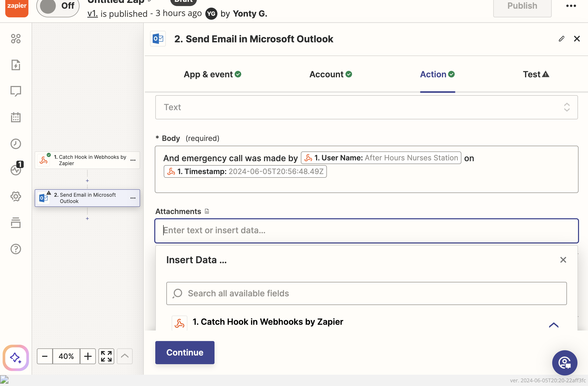Click zoom in plus button
The image size is (588, 386).
click(x=88, y=356)
